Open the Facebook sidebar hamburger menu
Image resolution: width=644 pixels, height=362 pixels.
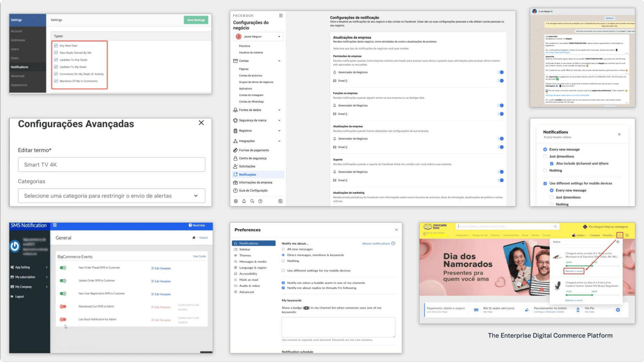281,15
